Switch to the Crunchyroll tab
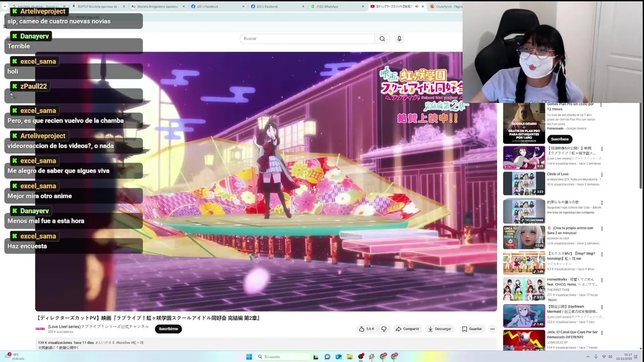 445,7
